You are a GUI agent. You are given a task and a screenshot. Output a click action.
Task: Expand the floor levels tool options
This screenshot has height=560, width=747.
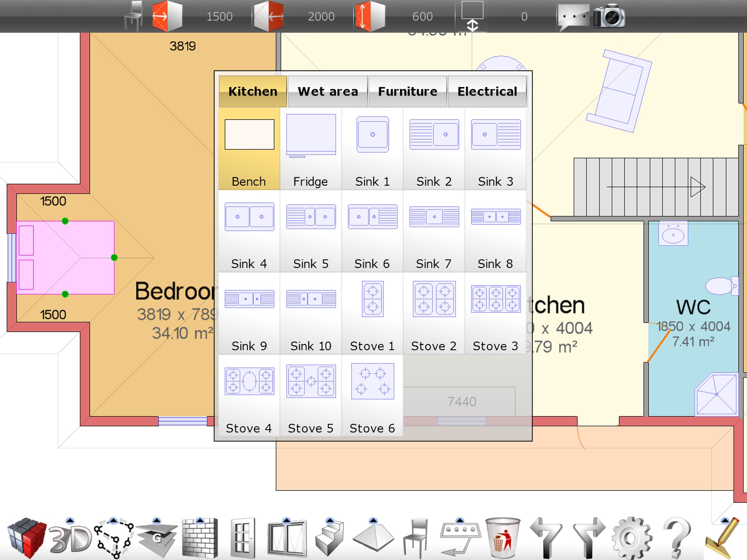(156, 520)
